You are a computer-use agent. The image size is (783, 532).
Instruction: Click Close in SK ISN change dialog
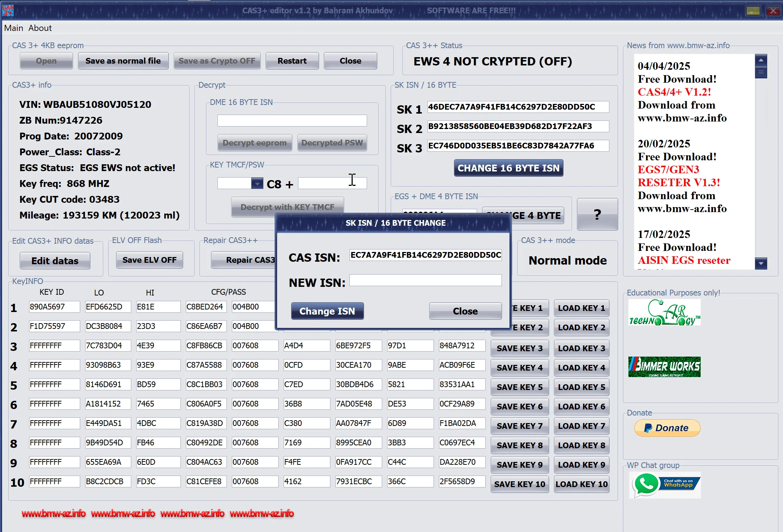coord(465,311)
